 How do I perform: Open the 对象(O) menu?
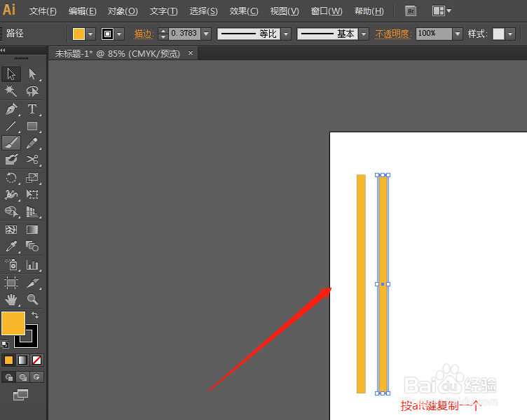[x=123, y=11]
